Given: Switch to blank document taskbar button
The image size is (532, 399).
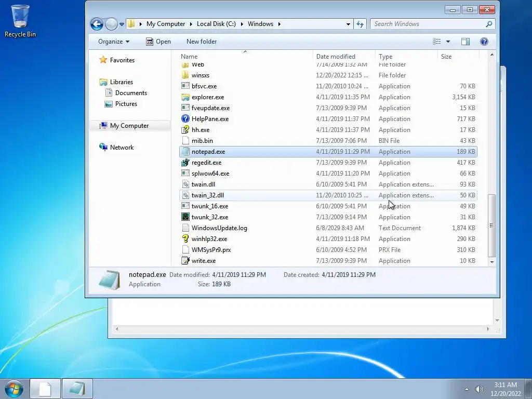Looking at the screenshot, I should (45, 389).
